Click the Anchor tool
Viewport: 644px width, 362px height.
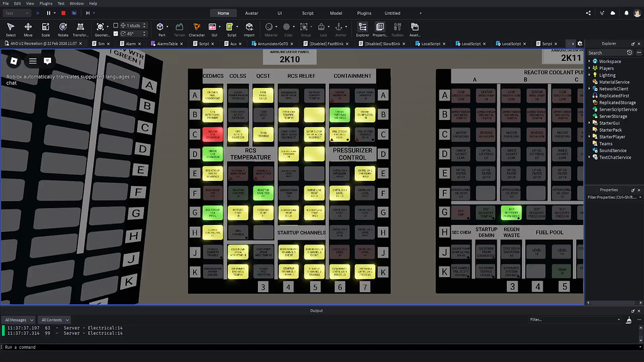(339, 26)
